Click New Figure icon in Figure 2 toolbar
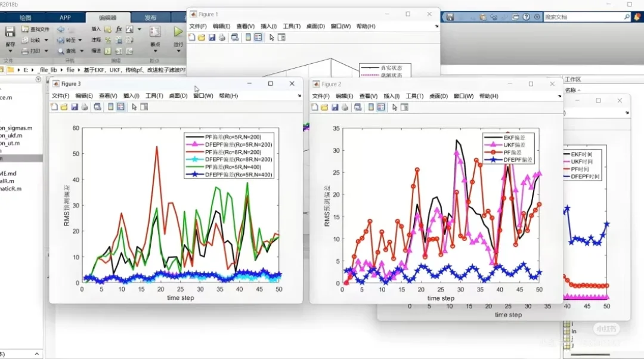Viewport: 644px width, 359px height. (x=315, y=107)
